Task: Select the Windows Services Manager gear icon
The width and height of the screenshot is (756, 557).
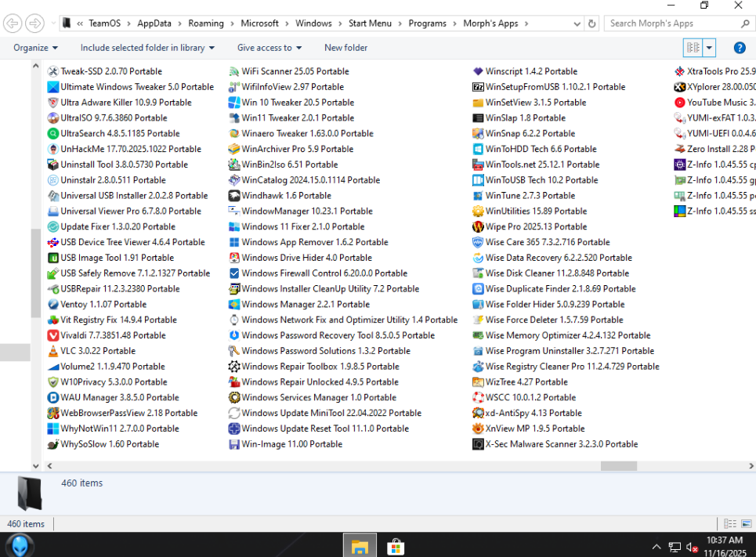Action: click(233, 397)
